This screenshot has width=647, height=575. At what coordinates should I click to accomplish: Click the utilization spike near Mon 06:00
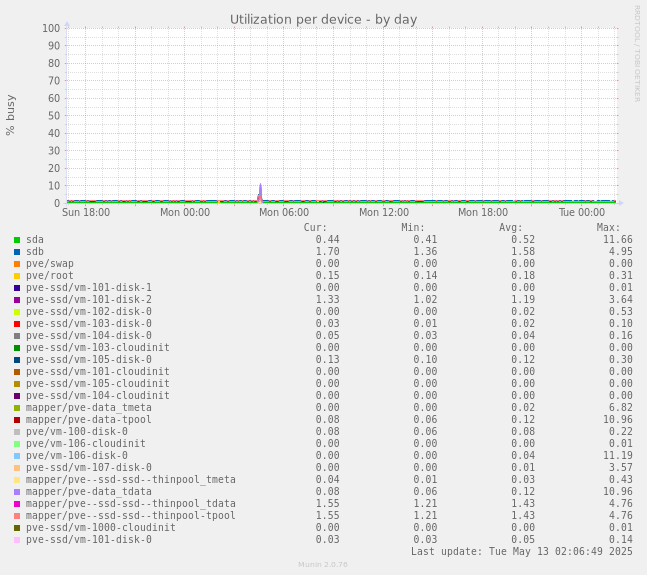[260, 193]
